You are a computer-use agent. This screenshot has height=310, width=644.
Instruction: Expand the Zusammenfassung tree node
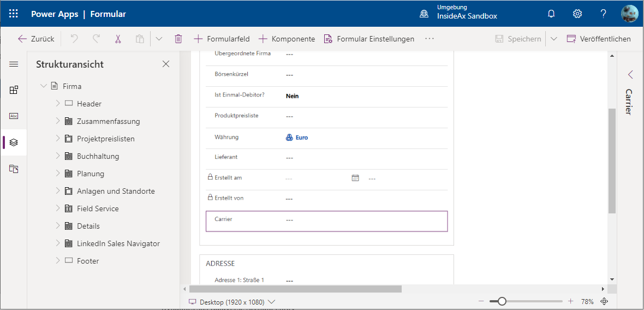click(58, 121)
